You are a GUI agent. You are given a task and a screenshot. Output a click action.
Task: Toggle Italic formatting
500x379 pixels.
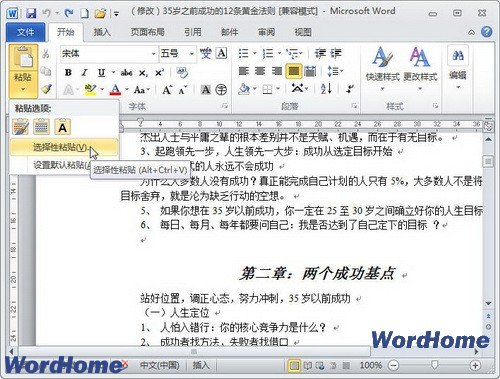click(x=85, y=72)
